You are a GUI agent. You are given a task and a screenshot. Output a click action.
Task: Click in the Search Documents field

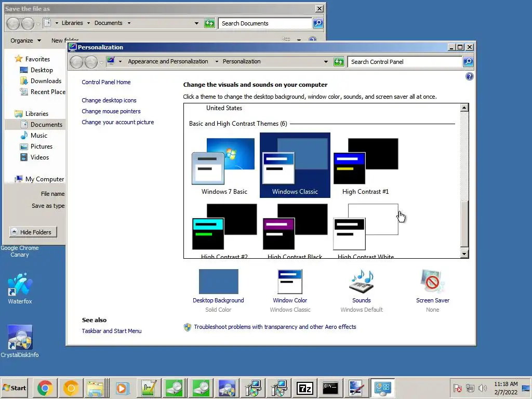265,23
